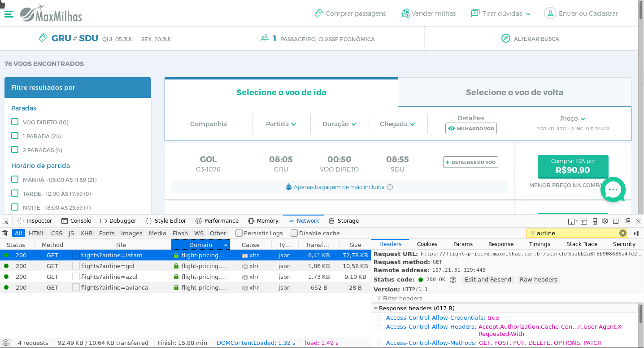Switch to the Console tab

(76, 221)
